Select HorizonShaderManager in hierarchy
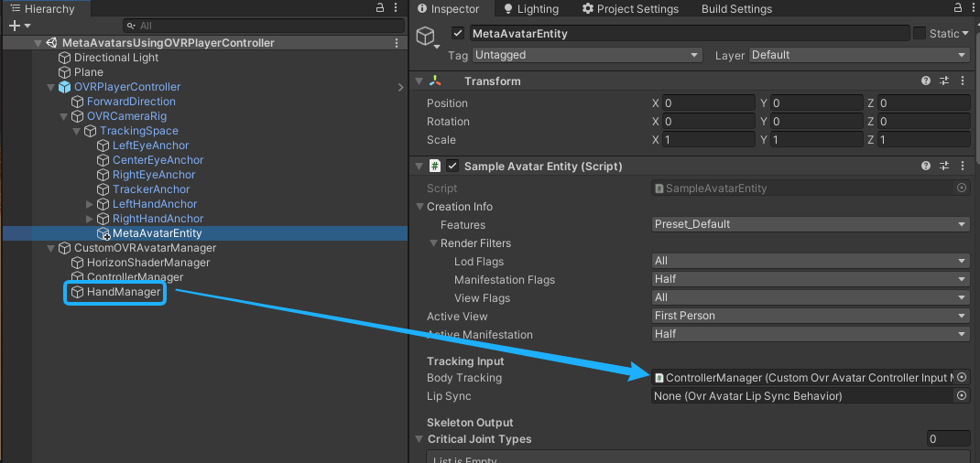 (x=148, y=263)
